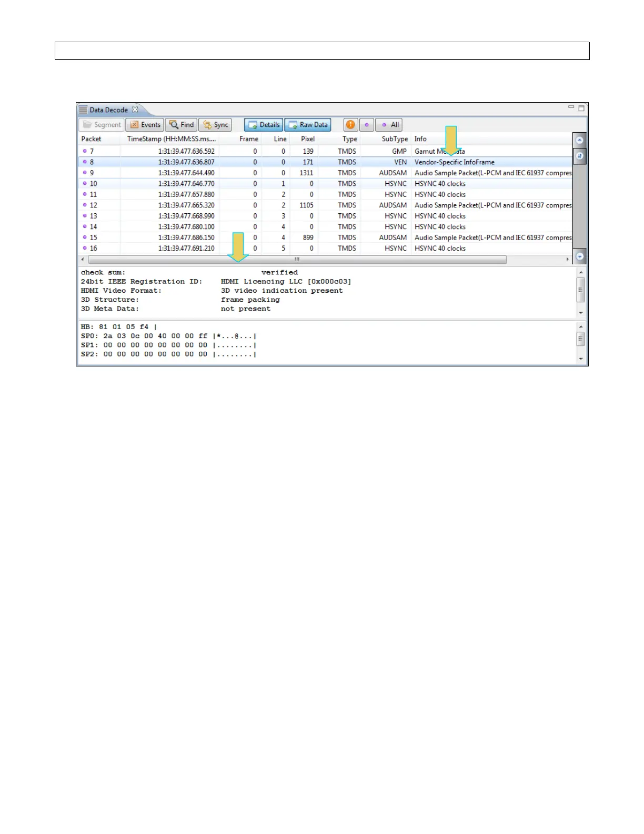Open the Events view button
This screenshot has width=644, height=834.
[x=145, y=125]
